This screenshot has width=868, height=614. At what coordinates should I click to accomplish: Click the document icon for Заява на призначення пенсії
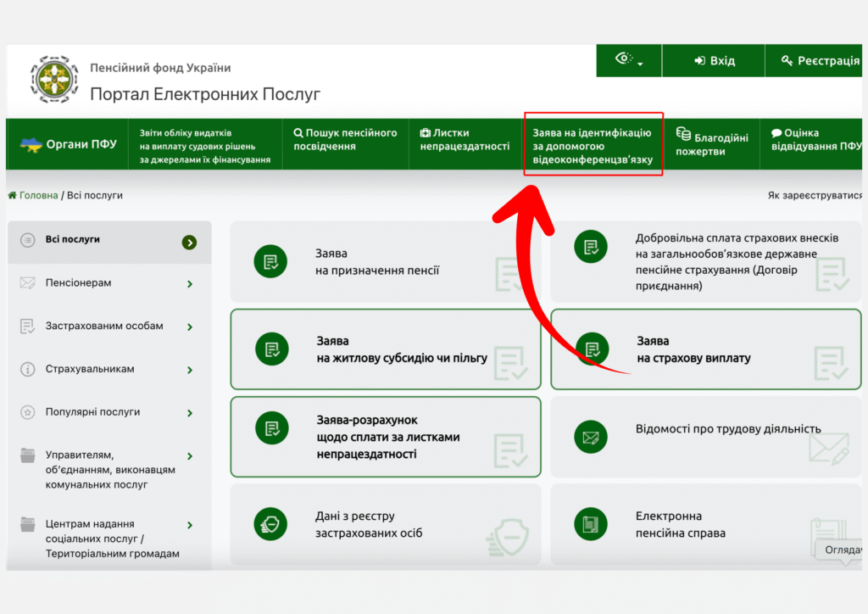270,262
